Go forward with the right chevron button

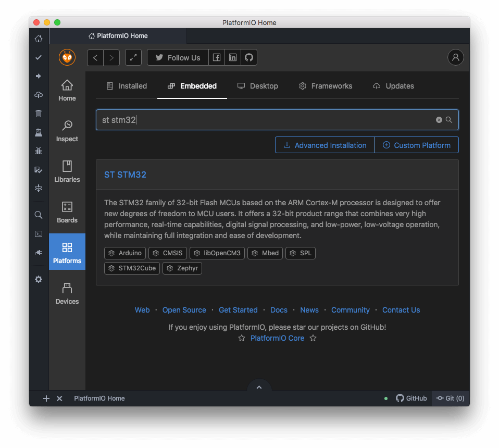[111, 58]
